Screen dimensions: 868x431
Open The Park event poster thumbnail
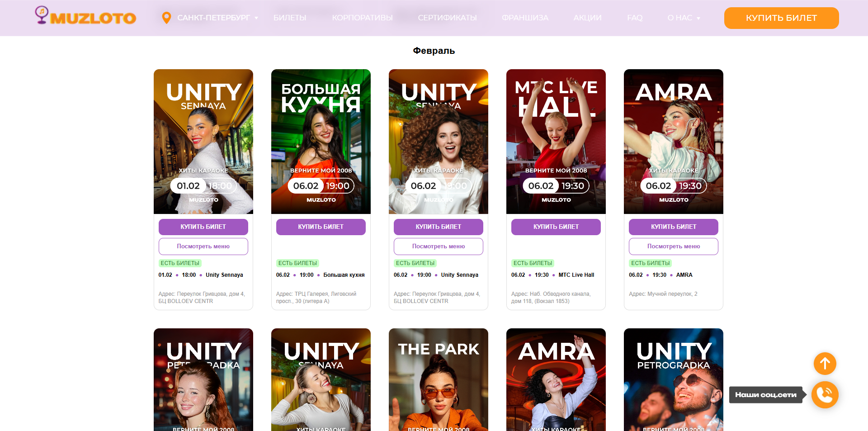click(x=438, y=380)
